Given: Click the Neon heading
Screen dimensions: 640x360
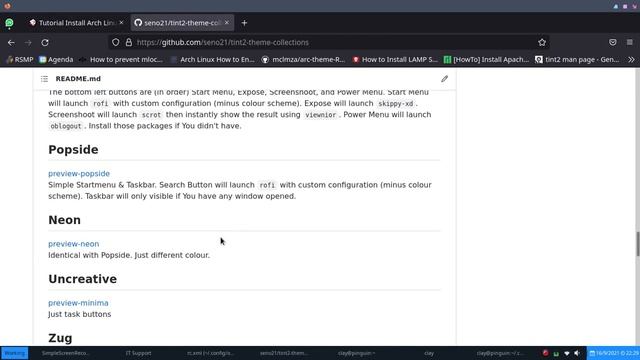Looking at the screenshot, I should [64, 220].
